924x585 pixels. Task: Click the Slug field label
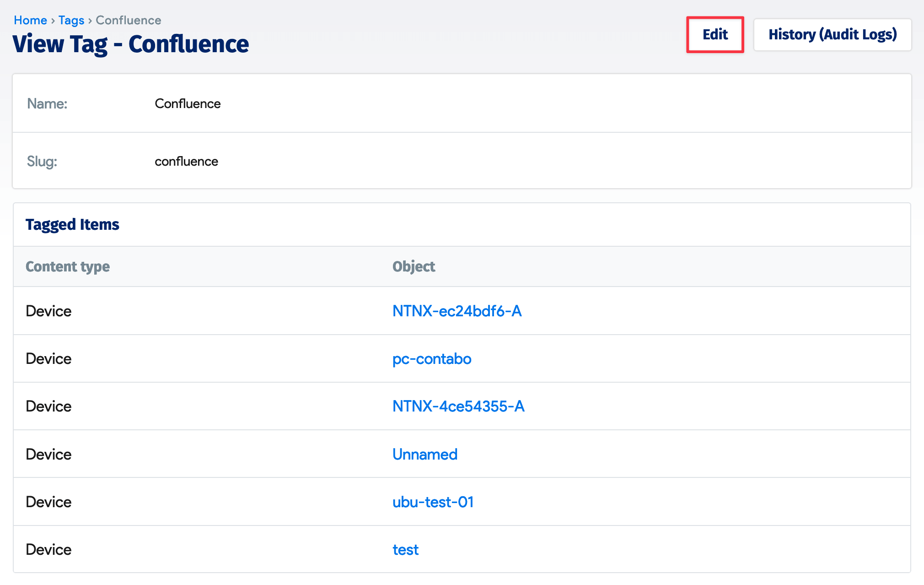(x=42, y=161)
